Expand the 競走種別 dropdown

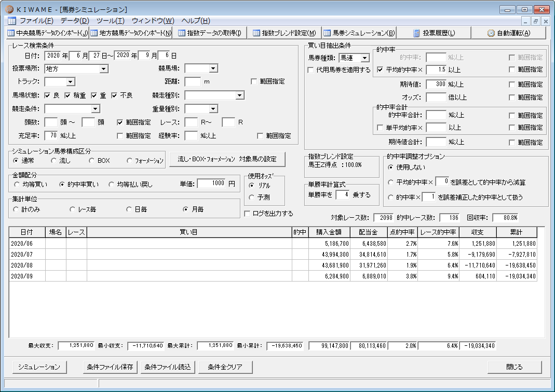point(240,95)
